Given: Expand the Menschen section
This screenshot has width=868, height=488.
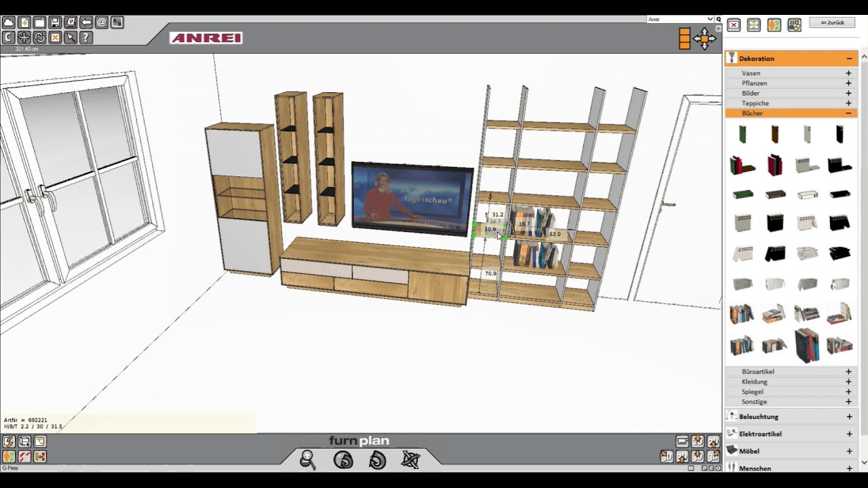Looking at the screenshot, I should (x=849, y=468).
